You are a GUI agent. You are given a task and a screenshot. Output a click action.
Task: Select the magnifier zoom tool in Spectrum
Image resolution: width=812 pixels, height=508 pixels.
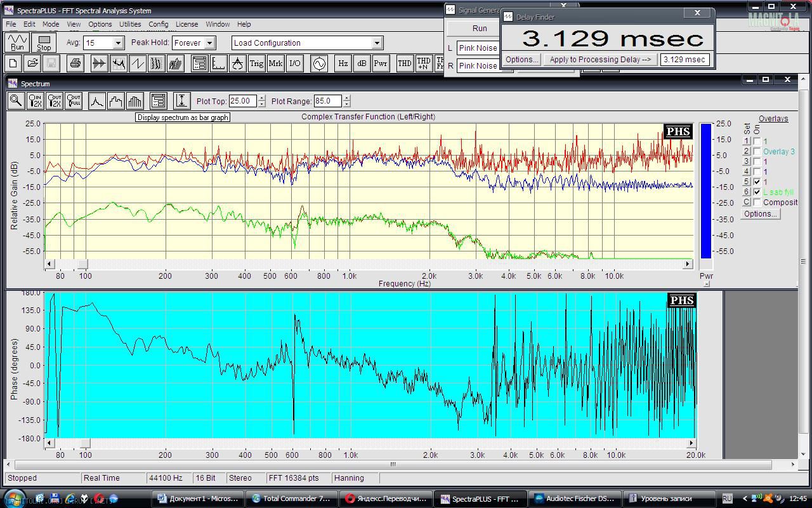[16, 100]
